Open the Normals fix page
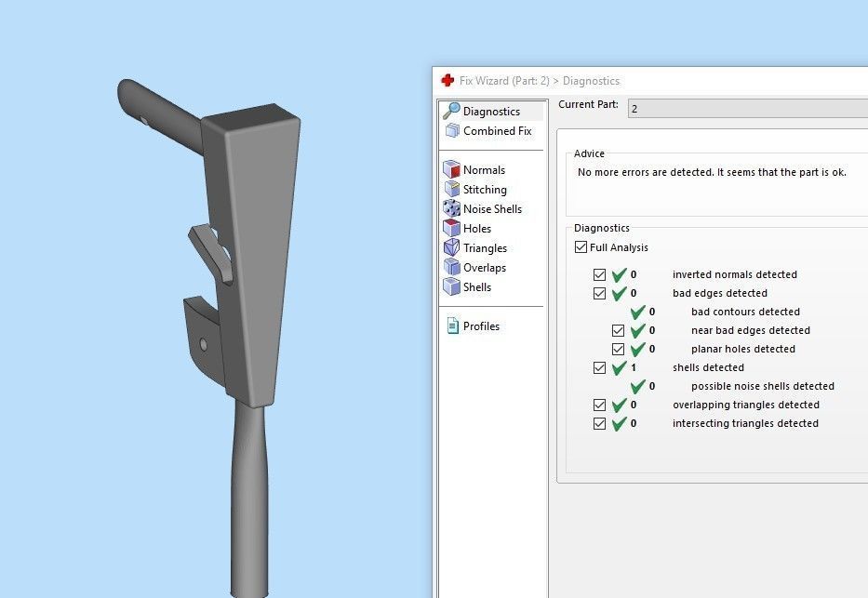868x598 pixels. [484, 170]
